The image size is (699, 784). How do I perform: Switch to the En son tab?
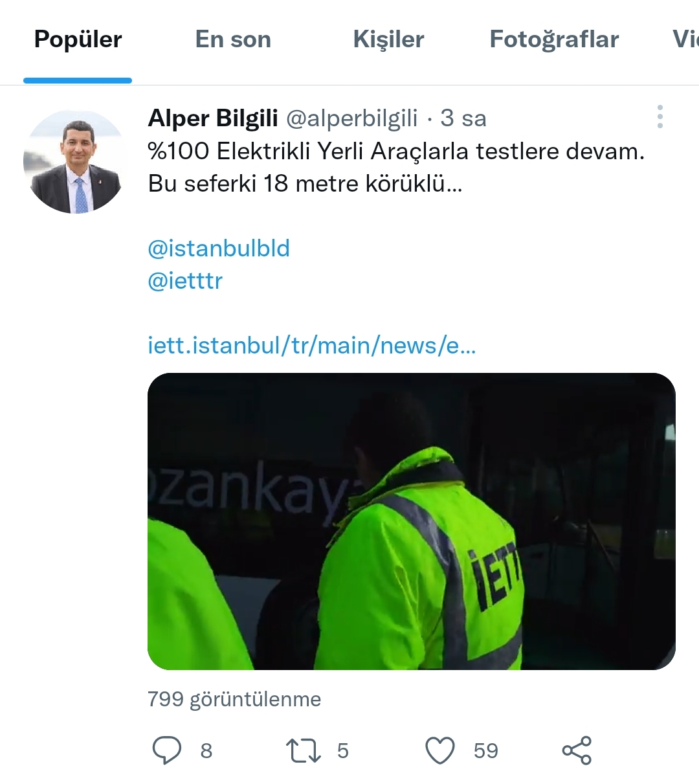point(233,40)
